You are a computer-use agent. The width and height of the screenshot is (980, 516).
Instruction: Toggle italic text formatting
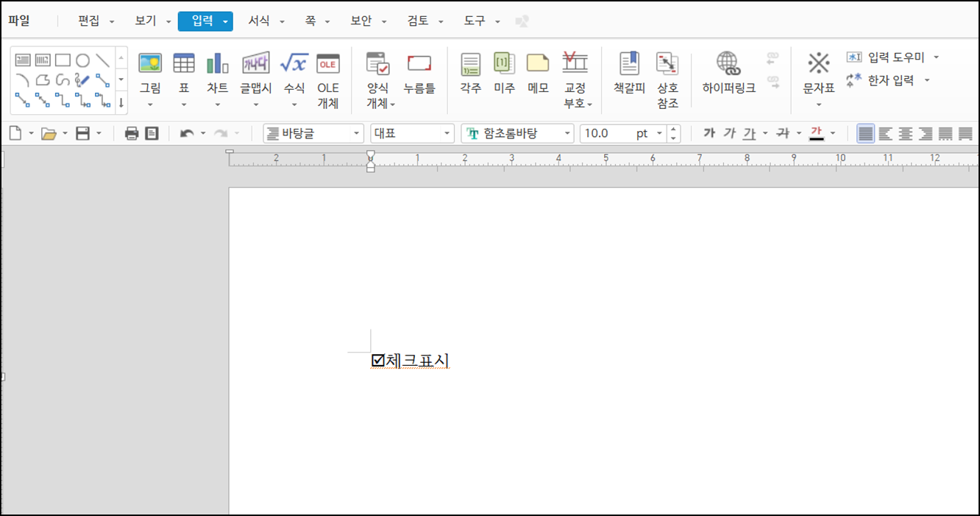(731, 133)
